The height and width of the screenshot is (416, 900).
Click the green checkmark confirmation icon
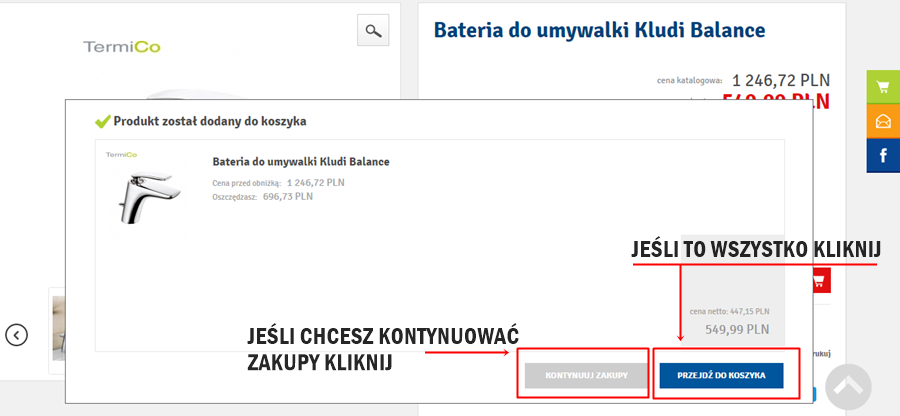101,121
